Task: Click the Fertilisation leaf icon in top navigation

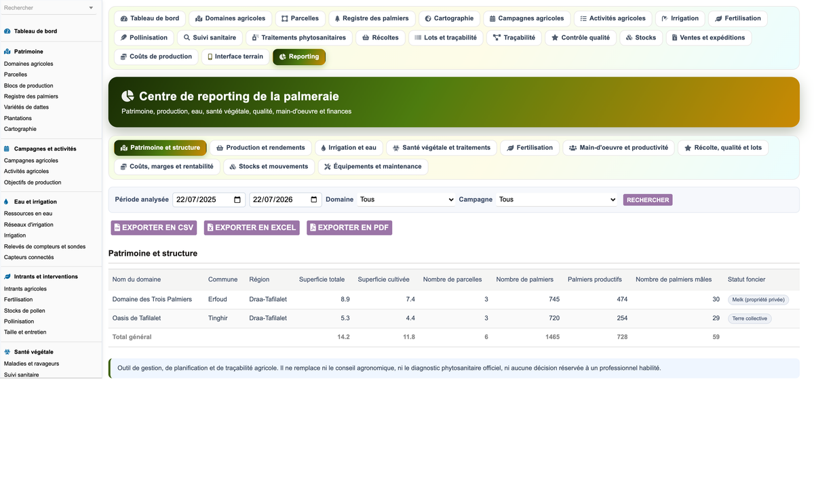Action: (718, 18)
